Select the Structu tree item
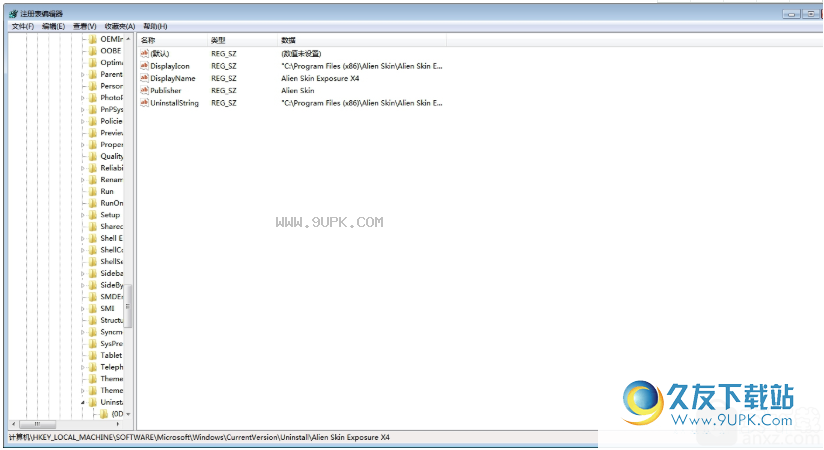 111,320
